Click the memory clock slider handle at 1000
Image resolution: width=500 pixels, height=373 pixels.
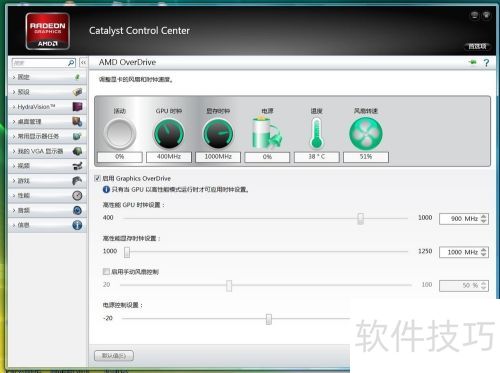pyautogui.click(x=127, y=252)
